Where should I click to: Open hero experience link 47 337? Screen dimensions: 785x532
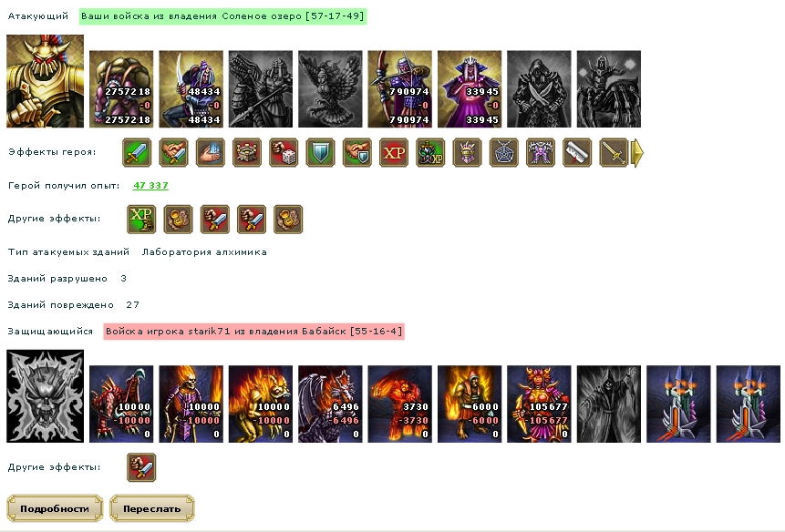click(x=150, y=186)
